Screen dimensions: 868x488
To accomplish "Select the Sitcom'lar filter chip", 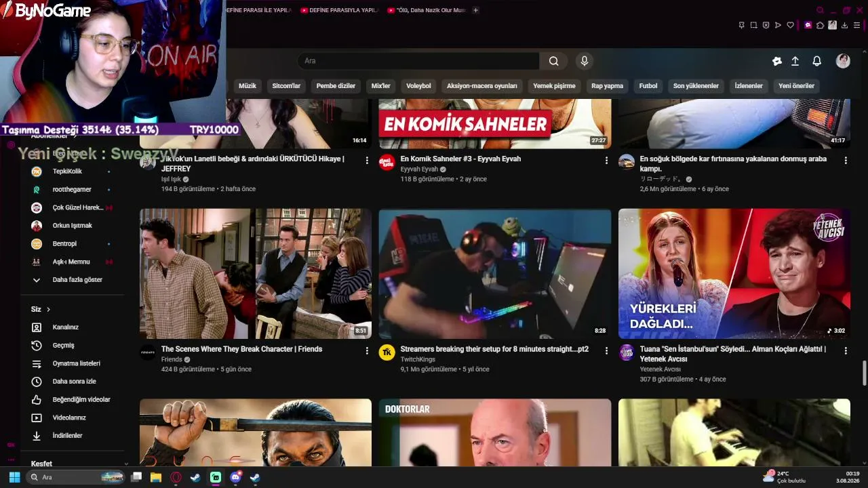I will pos(286,86).
